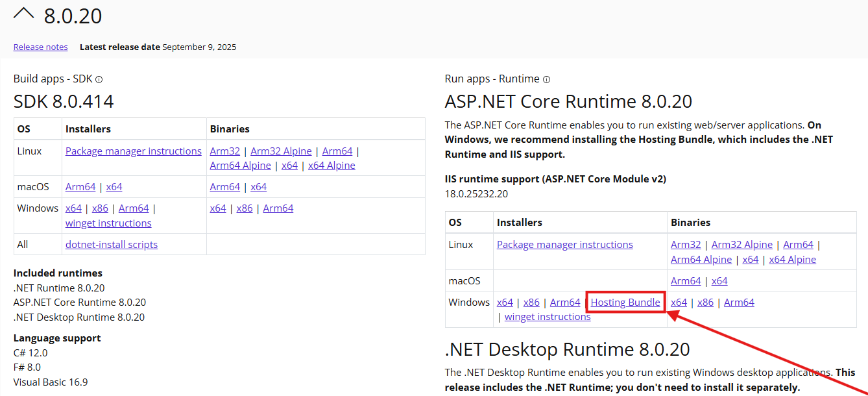The image size is (868, 396).
Task: Click 'C# 12.0' text
Action: point(30,353)
